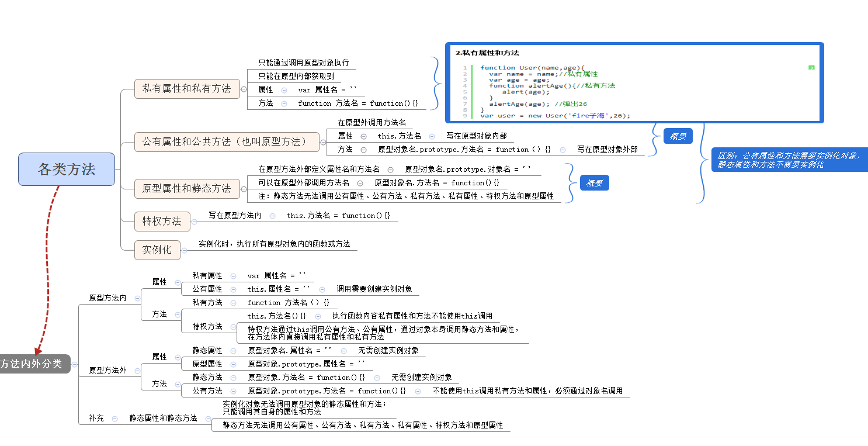Collapse the 特权方法 sub-node under 原型方法内
The height and width of the screenshot is (446, 868).
(x=234, y=327)
